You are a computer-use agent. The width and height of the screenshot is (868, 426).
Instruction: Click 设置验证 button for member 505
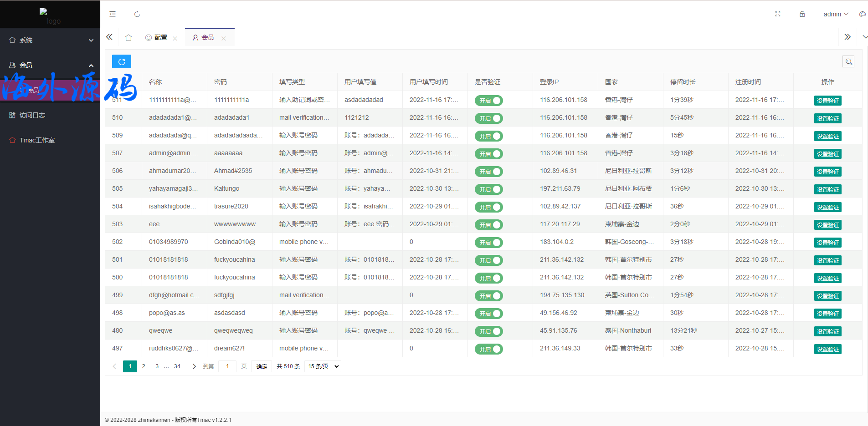827,189
